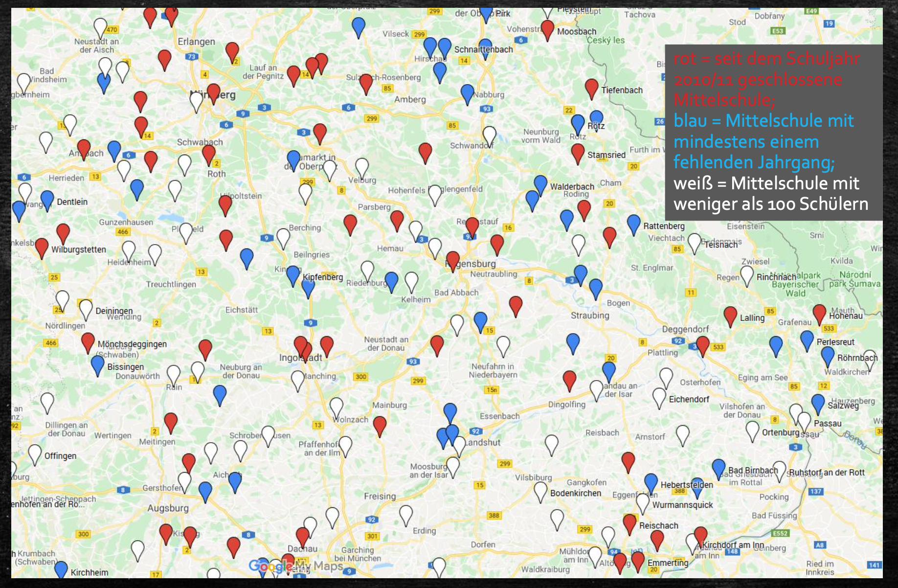Select the red pin labeled Lalling

(730, 317)
